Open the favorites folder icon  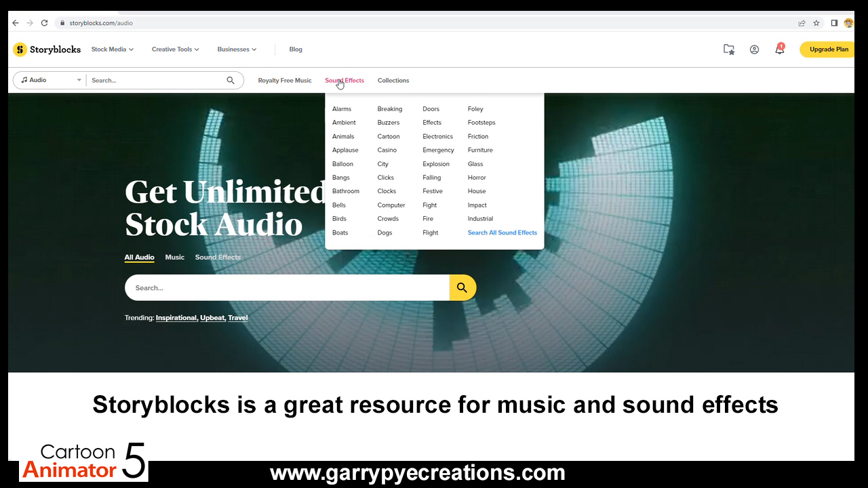[x=729, y=49]
